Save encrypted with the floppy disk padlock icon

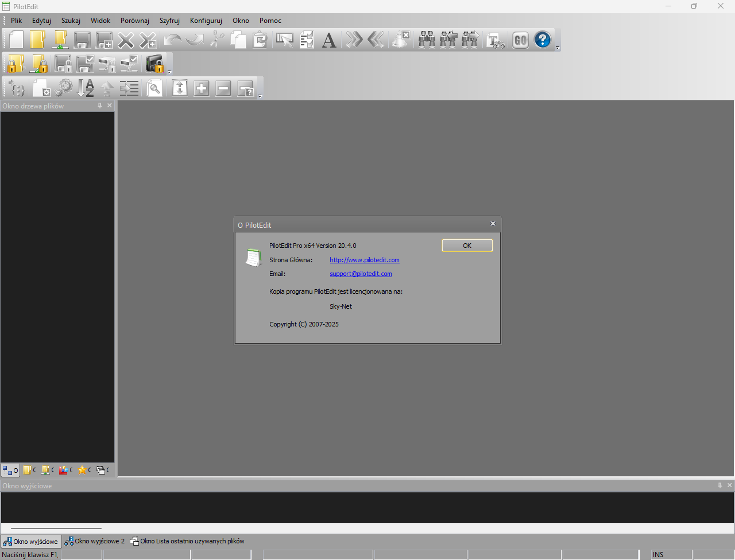pos(63,64)
